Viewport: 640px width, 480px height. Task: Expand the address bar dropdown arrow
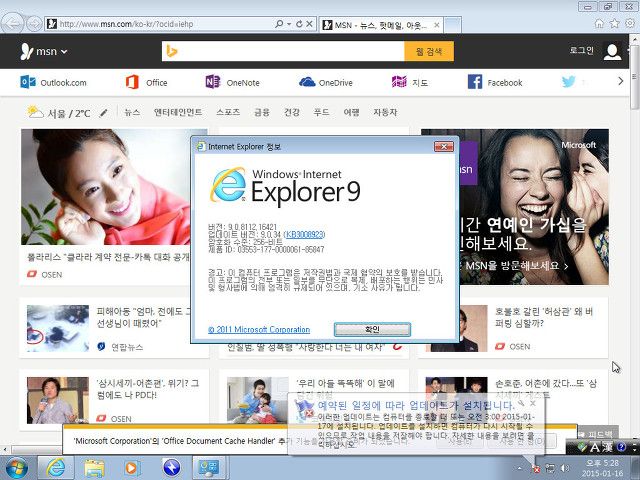pos(289,24)
